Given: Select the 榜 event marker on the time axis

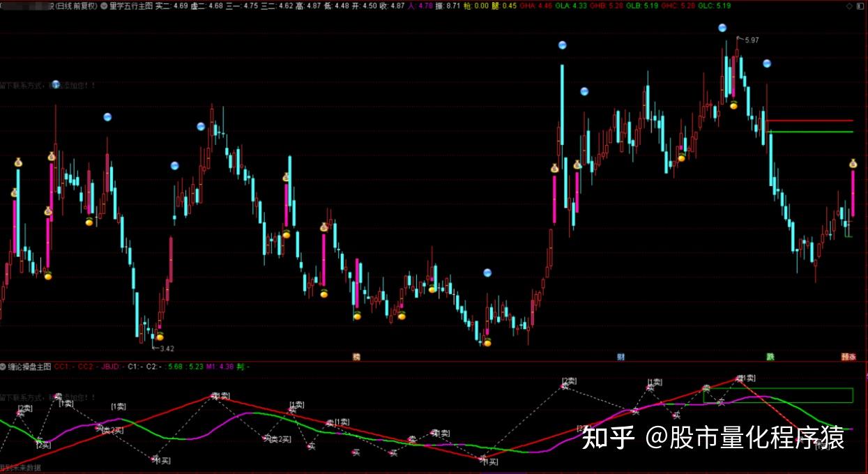Looking at the screenshot, I should pyautogui.click(x=356, y=356).
